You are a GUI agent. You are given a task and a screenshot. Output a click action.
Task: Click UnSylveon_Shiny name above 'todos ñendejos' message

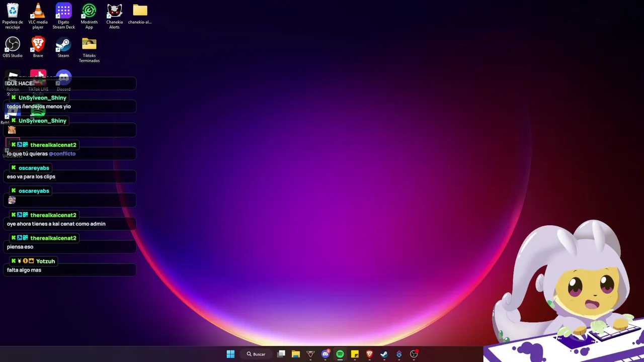(42, 98)
